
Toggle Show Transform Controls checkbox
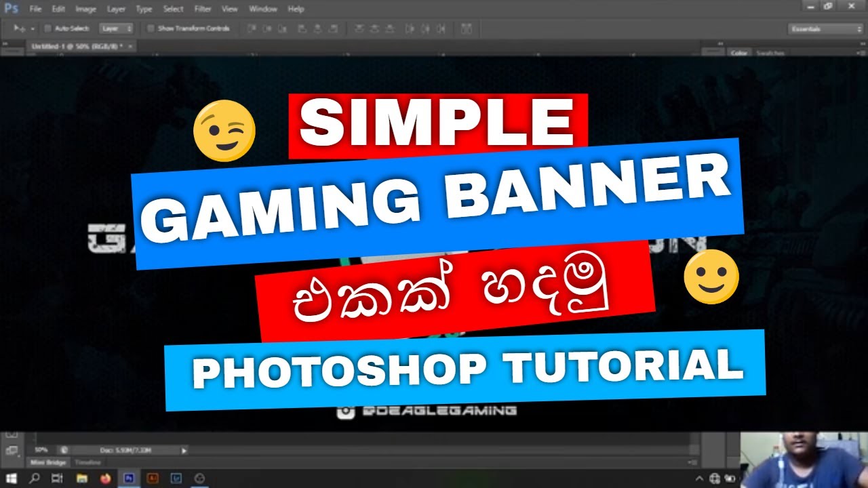coord(151,28)
